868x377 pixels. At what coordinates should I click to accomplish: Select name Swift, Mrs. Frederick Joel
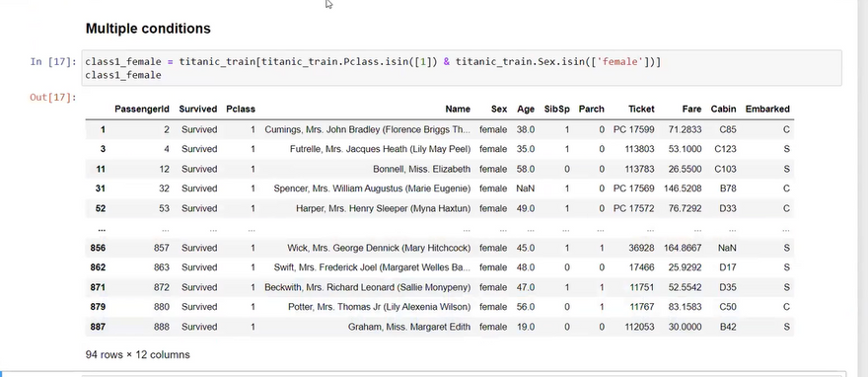(x=372, y=267)
